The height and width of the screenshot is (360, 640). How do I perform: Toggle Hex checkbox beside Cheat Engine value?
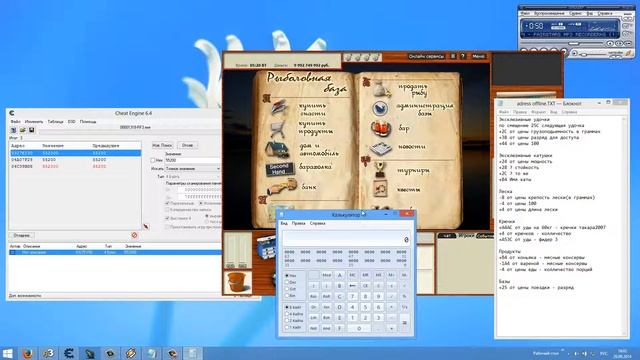[x=153, y=160]
